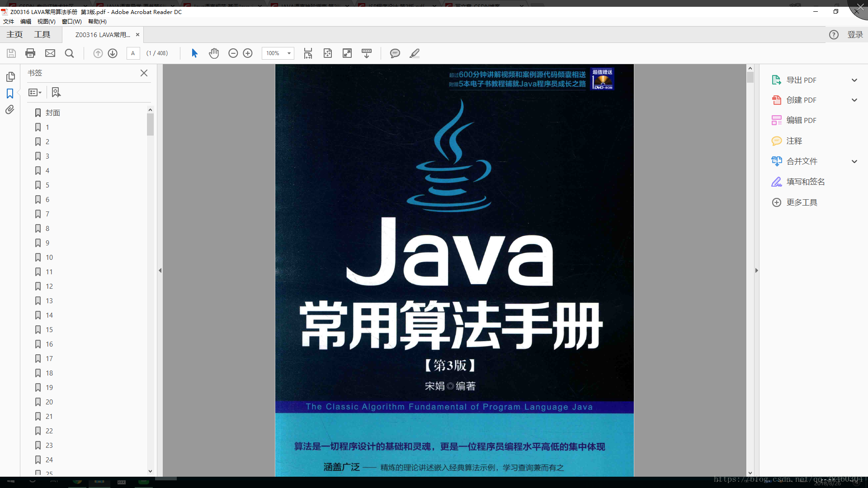Close the 书签 bookmarks pane
The width and height of the screenshot is (868, 488).
pyautogui.click(x=144, y=73)
